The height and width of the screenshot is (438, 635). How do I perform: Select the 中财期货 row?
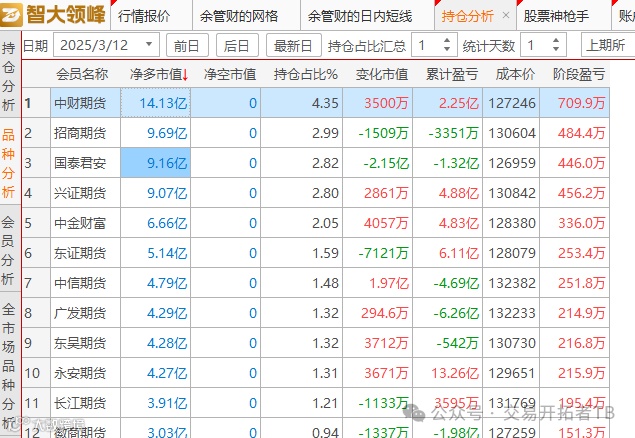316,103
